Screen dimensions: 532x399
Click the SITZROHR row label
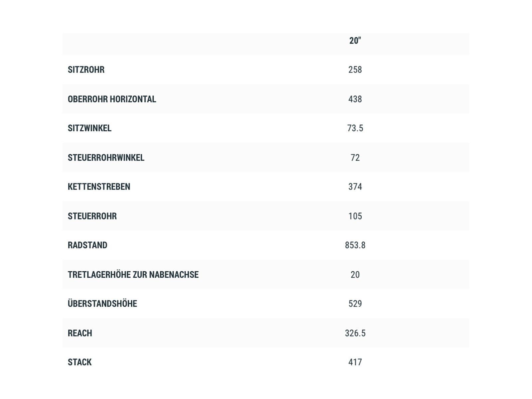tap(86, 70)
